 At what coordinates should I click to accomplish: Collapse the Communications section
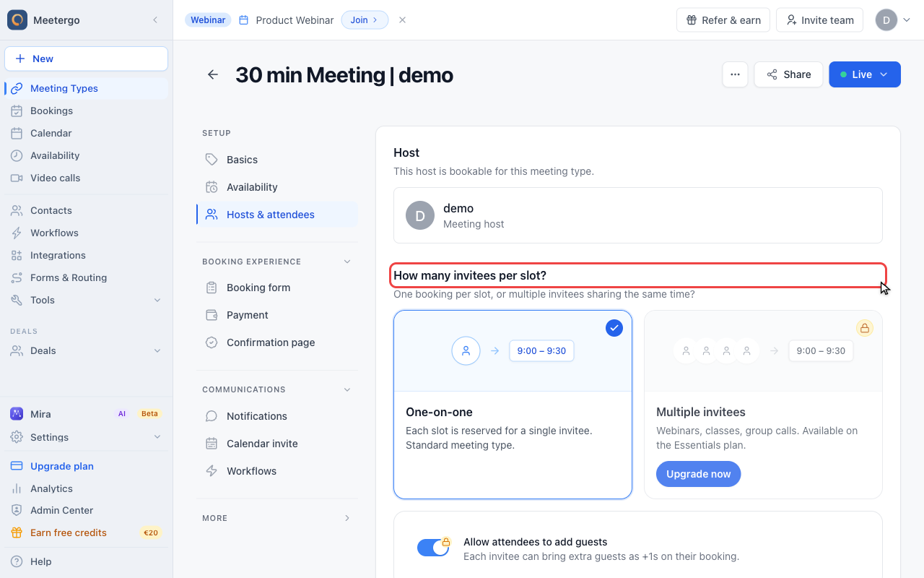pyautogui.click(x=347, y=389)
